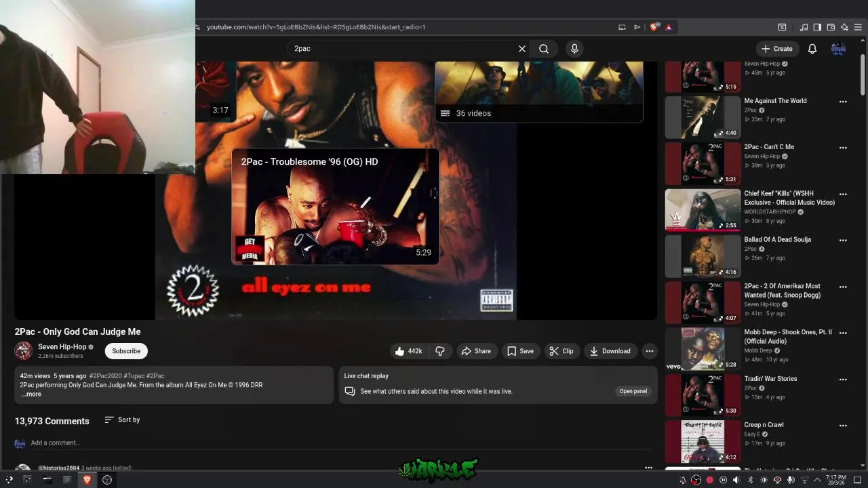
Task: Open options menu for Mobb Deep Shook Ones
Action: pos(843,333)
